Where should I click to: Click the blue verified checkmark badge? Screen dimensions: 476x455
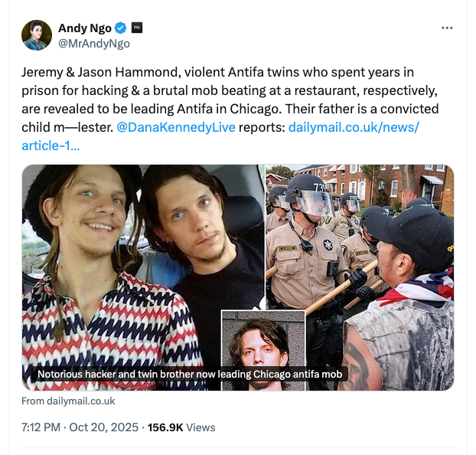pyautogui.click(x=121, y=28)
